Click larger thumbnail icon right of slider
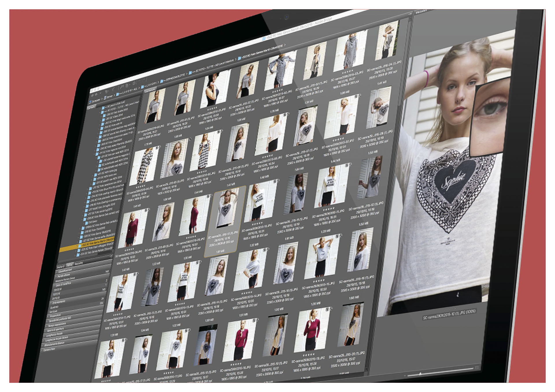 point(477,367)
